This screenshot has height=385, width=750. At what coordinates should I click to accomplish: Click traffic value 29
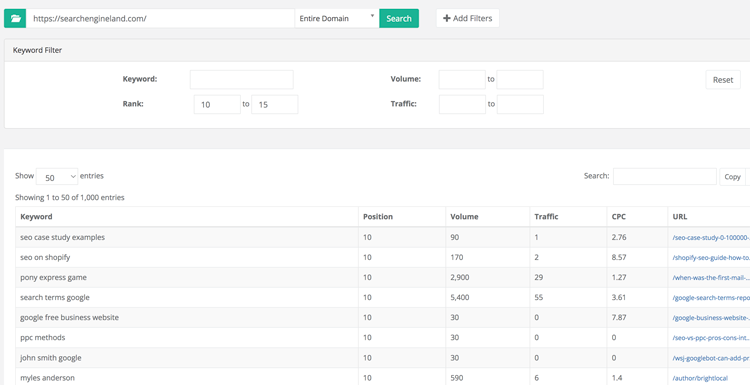pyautogui.click(x=539, y=277)
